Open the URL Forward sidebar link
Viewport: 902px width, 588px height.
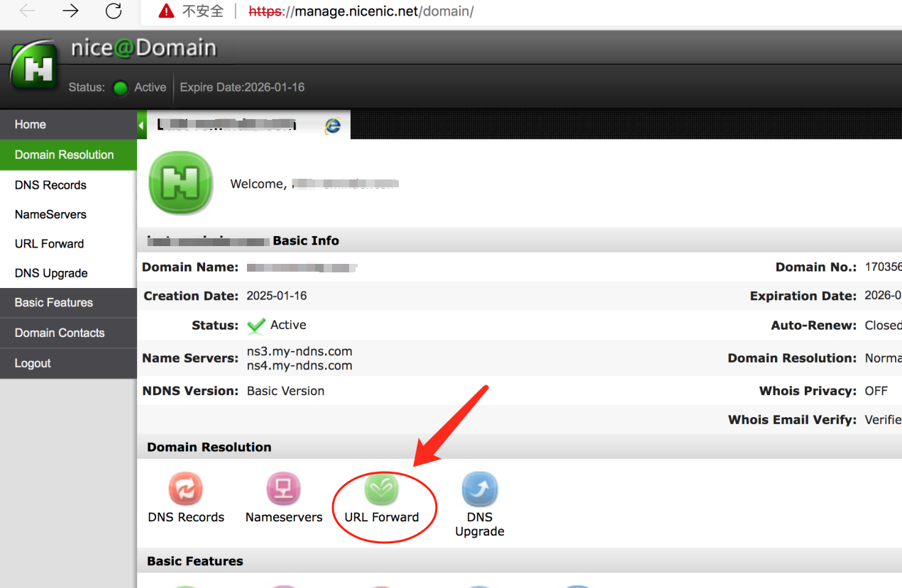pyautogui.click(x=48, y=243)
